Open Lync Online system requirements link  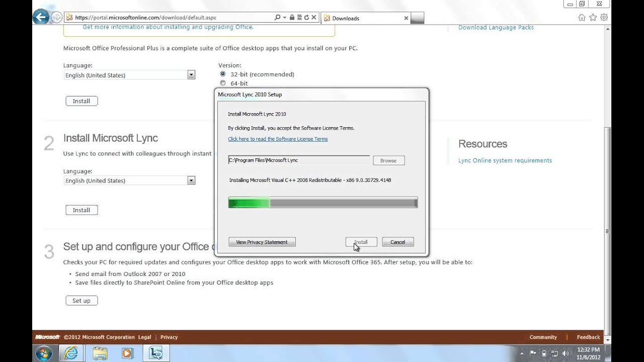(x=505, y=160)
